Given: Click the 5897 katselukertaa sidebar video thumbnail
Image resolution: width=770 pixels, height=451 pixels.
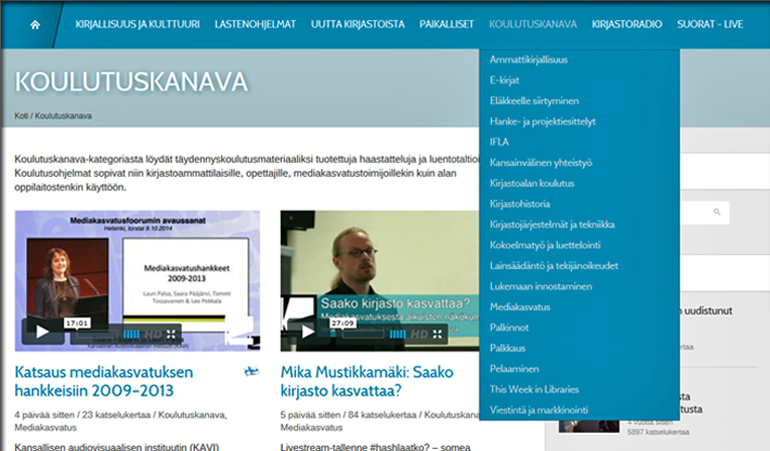Looking at the screenshot, I should pyautogui.click(x=589, y=426).
